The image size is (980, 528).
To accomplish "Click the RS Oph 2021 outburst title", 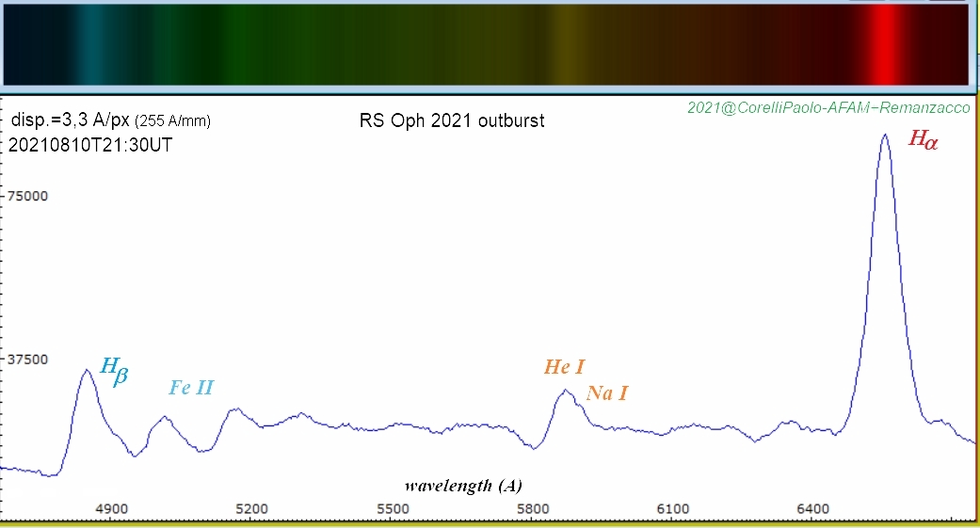I will [x=452, y=120].
